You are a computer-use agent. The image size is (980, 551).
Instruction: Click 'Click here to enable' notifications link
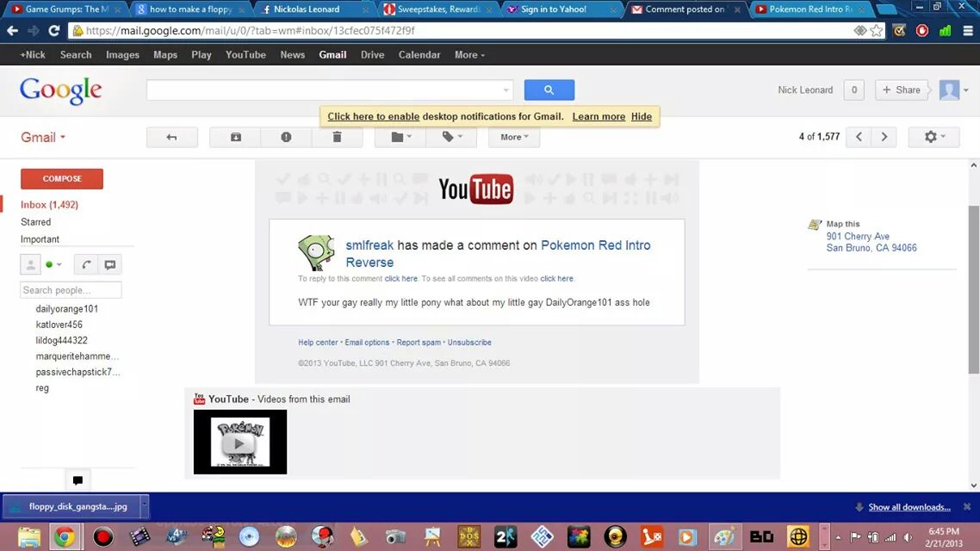(373, 116)
